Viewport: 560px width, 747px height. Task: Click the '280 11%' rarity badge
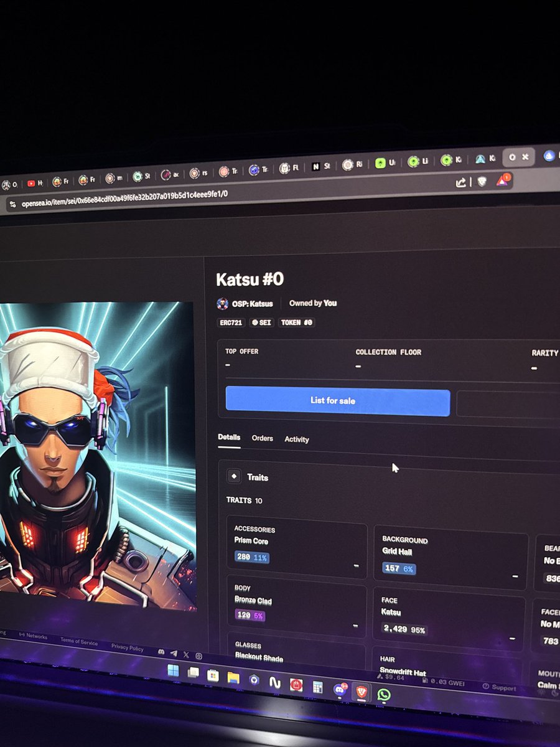tap(252, 557)
